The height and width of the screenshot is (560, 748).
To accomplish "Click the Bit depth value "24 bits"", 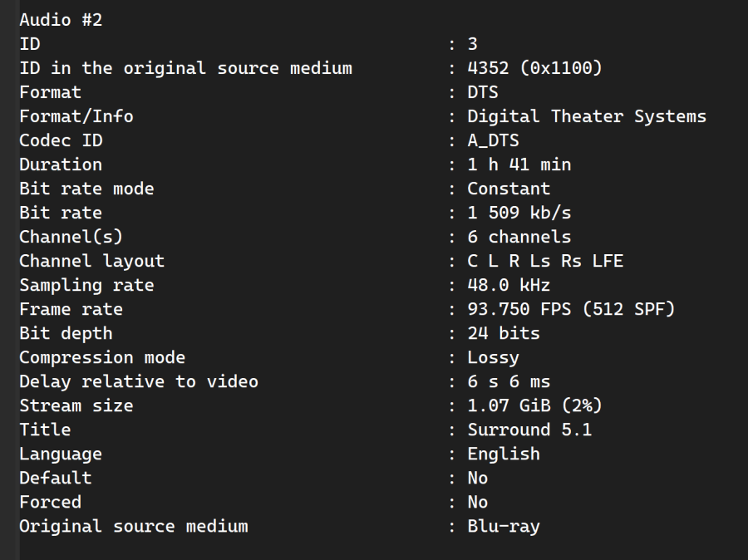I will click(504, 333).
